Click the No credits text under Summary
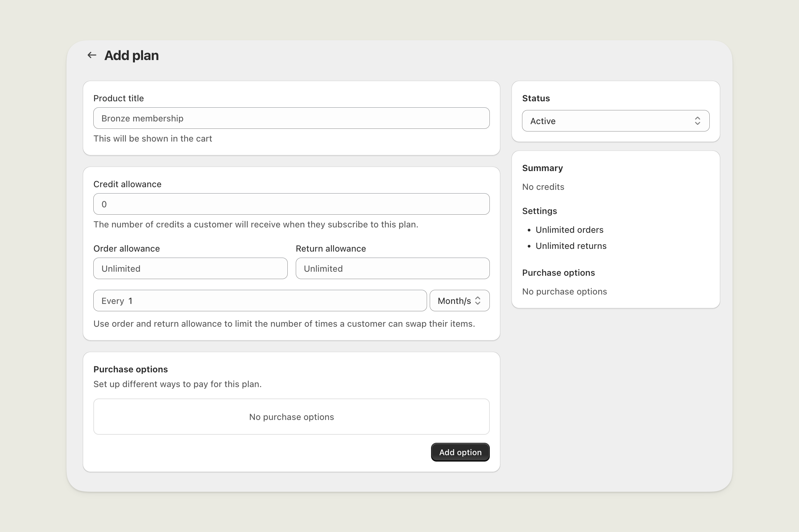 [543, 187]
